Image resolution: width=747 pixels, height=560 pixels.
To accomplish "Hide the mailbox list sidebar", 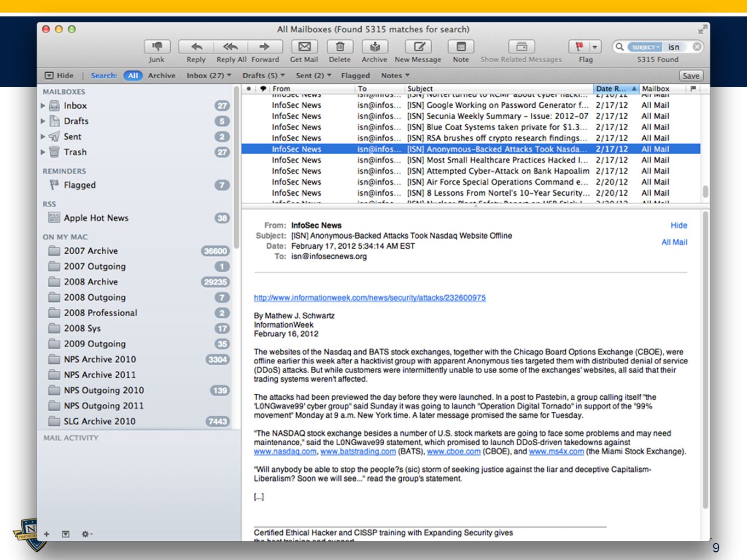I will coord(59,75).
